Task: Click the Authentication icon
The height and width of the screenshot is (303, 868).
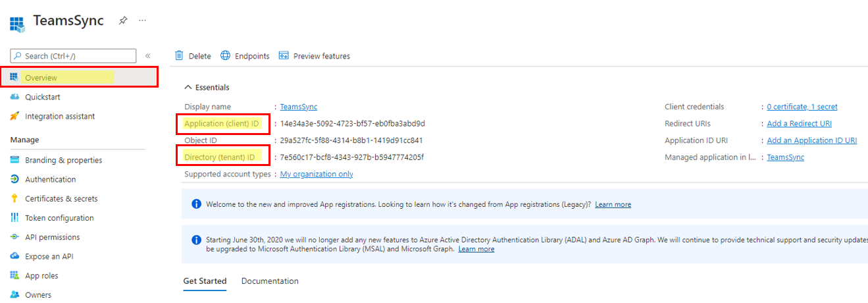Action: coord(14,179)
